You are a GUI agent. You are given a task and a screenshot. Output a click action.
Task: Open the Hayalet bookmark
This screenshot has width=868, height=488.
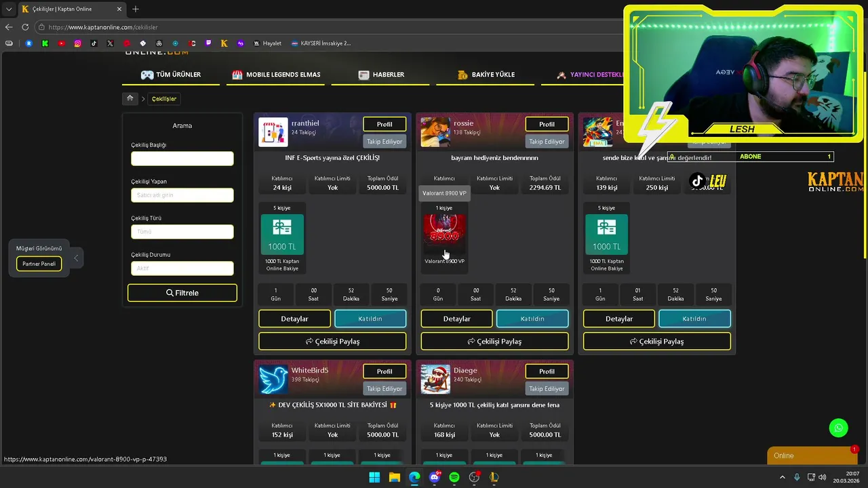(267, 43)
